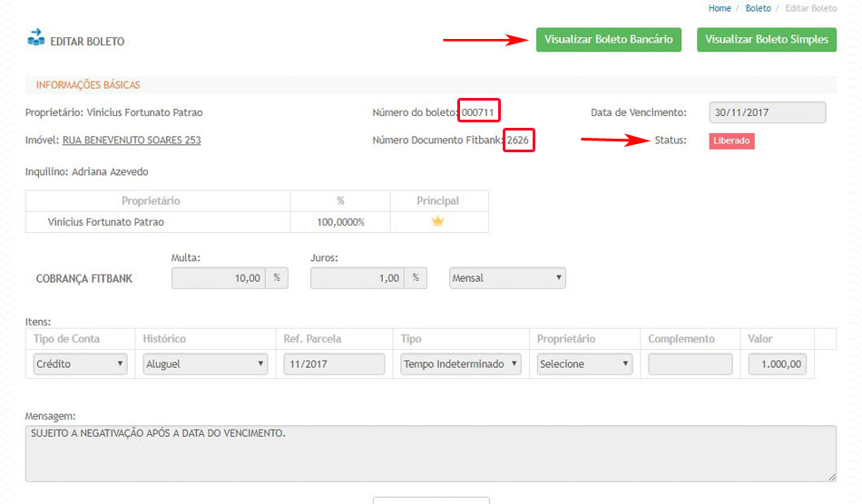Click the gold crown Principal icon

[x=437, y=221]
